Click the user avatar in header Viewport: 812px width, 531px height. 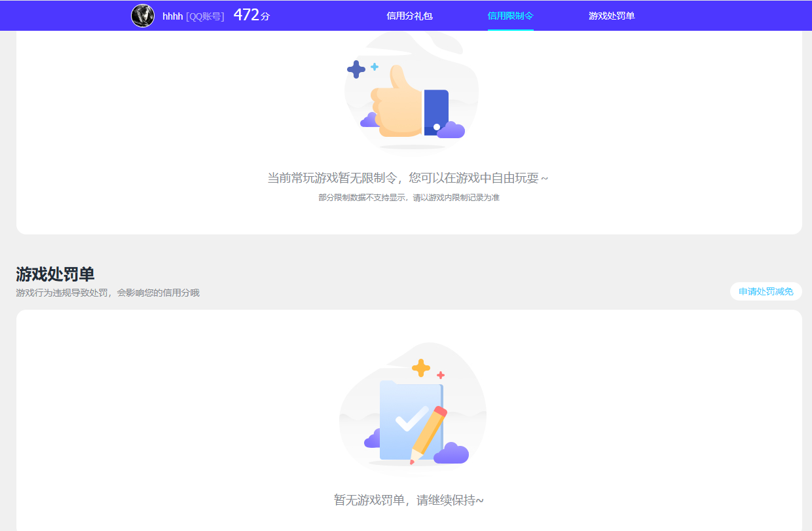pos(143,16)
